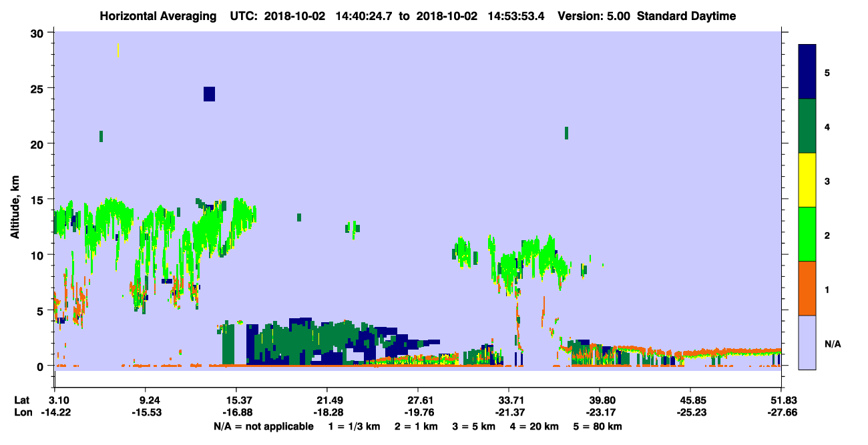Click the longitude value -19.76

click(418, 412)
